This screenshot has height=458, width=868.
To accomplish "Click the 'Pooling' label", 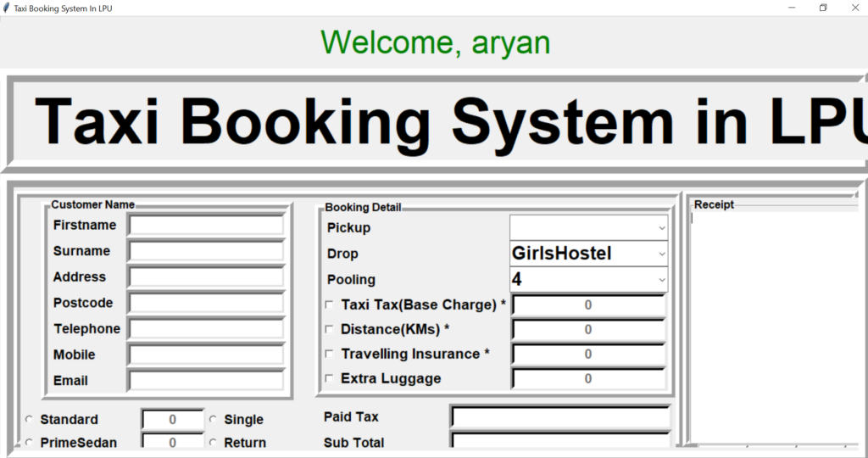I will [351, 280].
